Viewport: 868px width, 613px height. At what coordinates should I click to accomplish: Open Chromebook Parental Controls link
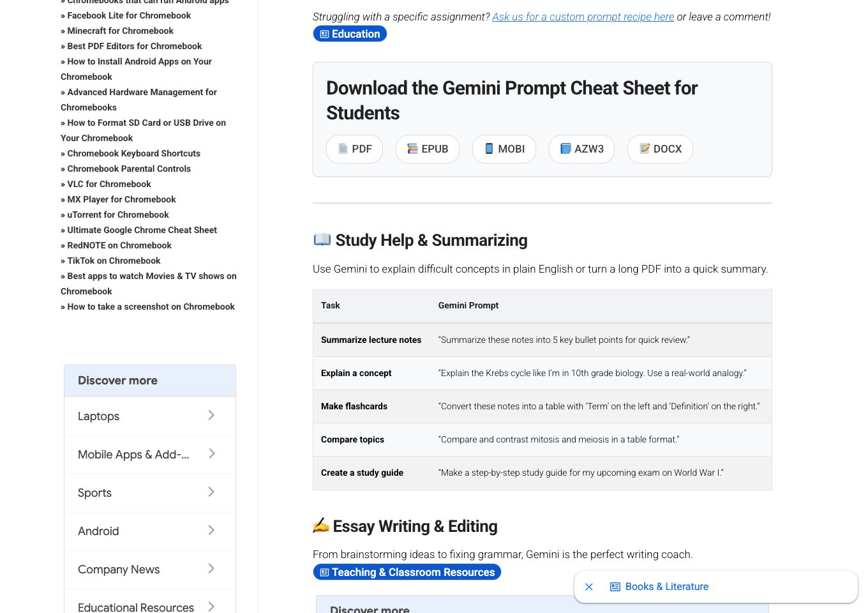[x=129, y=169]
